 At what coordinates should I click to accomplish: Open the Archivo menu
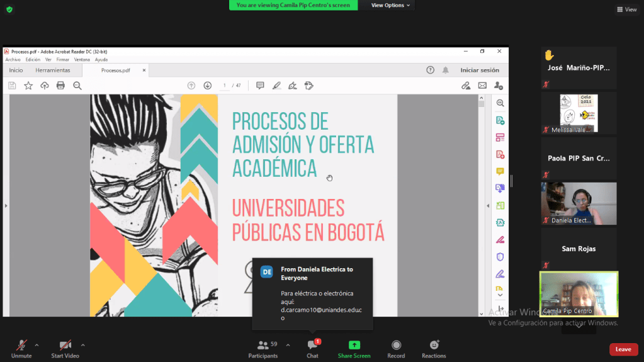pyautogui.click(x=13, y=60)
